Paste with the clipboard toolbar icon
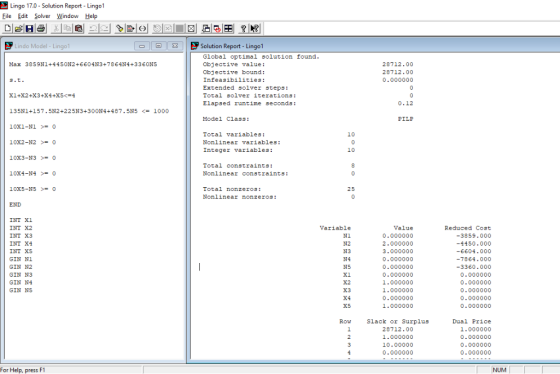The height and width of the screenshot is (374, 560). [79, 29]
